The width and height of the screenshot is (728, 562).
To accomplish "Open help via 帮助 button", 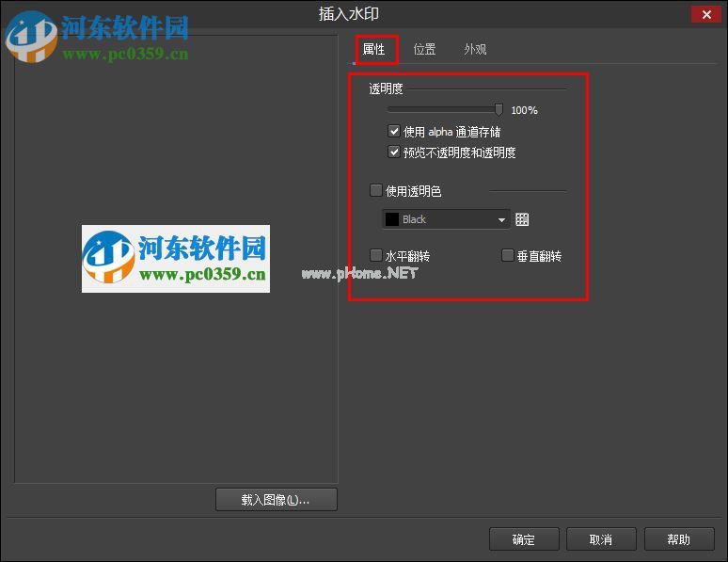I will click(x=679, y=539).
